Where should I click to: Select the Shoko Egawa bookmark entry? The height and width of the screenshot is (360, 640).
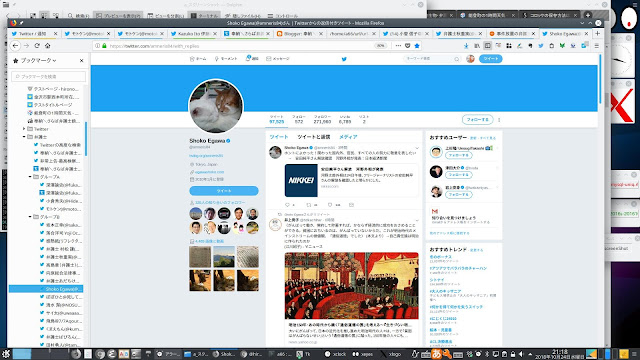click(46, 289)
